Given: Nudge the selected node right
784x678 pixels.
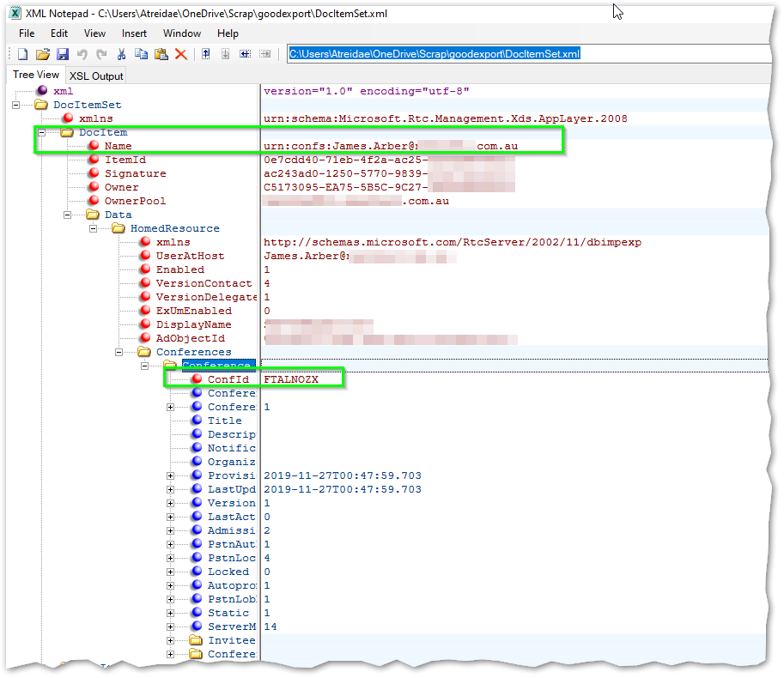Looking at the screenshot, I should coord(265,54).
